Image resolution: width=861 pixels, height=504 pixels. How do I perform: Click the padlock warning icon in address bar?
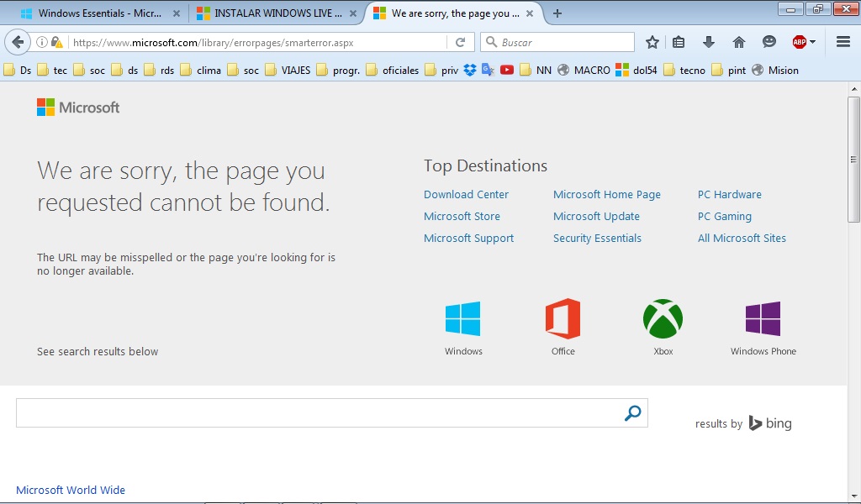click(x=57, y=42)
